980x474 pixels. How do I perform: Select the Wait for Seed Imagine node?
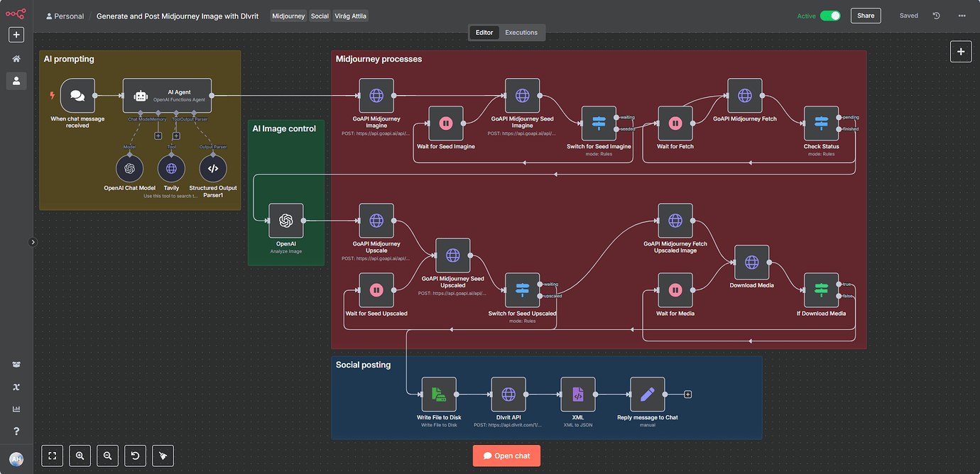445,123
